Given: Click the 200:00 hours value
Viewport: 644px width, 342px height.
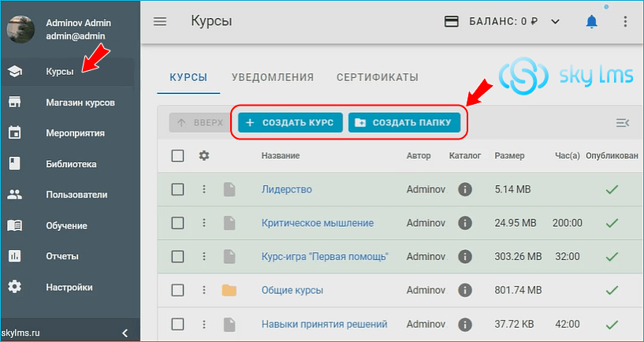Looking at the screenshot, I should pos(568,223).
